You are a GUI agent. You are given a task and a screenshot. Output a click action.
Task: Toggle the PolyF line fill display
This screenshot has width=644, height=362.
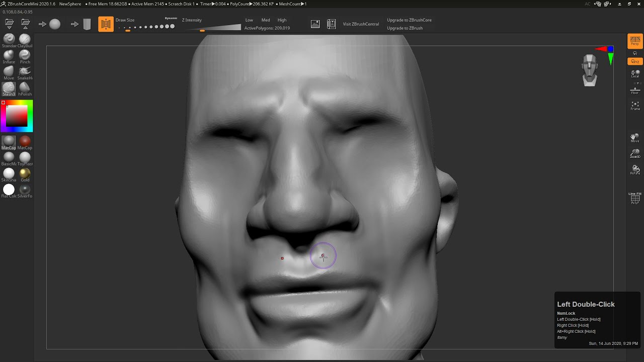tap(635, 198)
